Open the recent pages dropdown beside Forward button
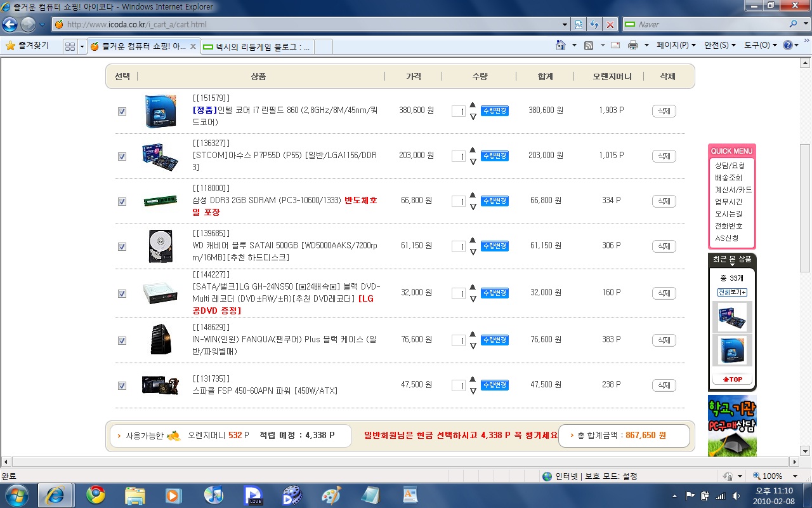Viewport: 812px width, 508px height. tap(42, 25)
